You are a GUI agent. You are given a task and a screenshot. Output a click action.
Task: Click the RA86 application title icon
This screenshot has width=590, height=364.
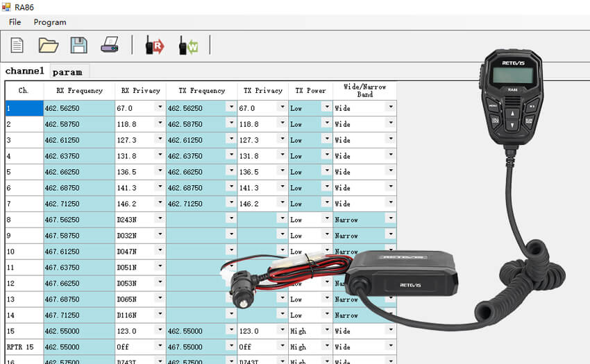coord(6,7)
